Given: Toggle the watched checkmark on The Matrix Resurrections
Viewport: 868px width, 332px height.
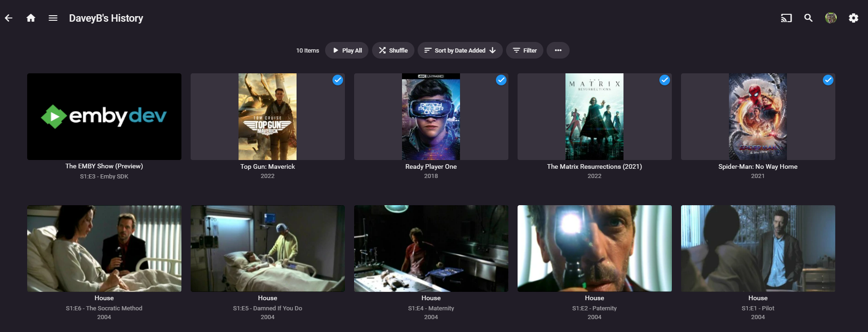Looking at the screenshot, I should pos(664,80).
